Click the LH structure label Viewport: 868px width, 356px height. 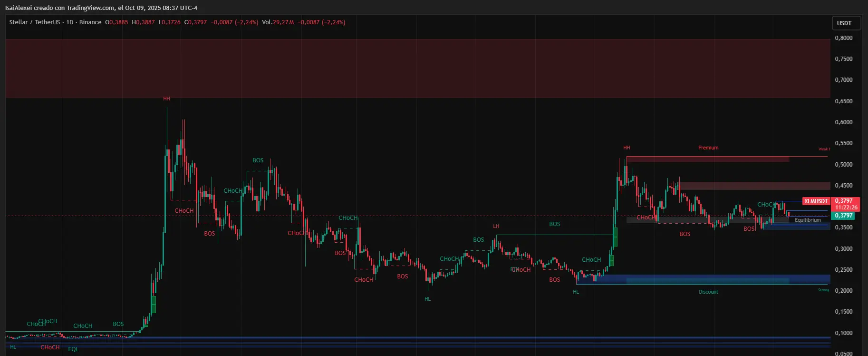(496, 226)
